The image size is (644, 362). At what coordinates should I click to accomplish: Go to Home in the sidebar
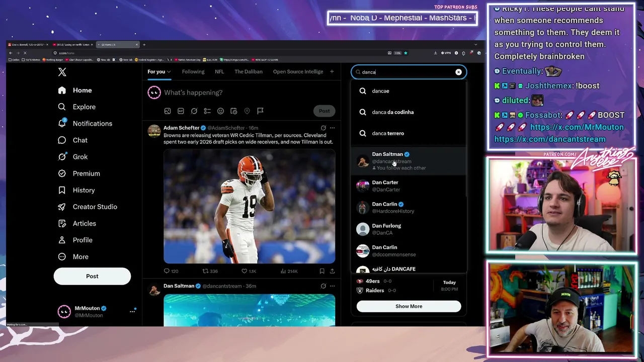75,90
